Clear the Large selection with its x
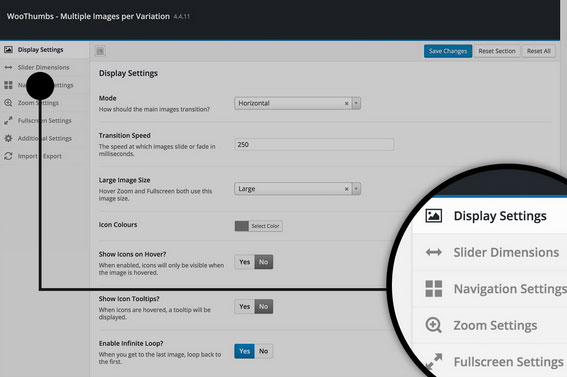 click(x=346, y=189)
